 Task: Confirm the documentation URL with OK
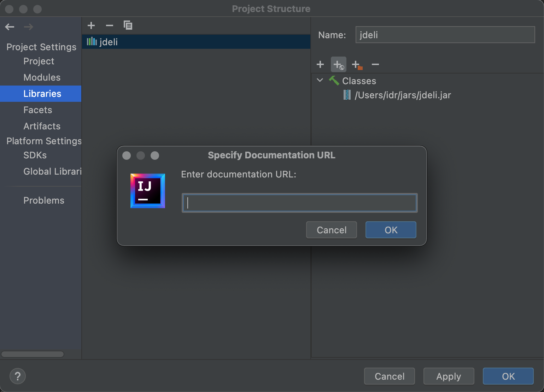pos(391,230)
